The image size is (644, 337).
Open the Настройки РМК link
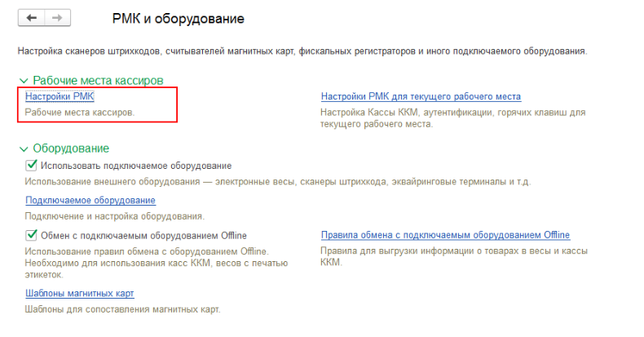(60, 96)
